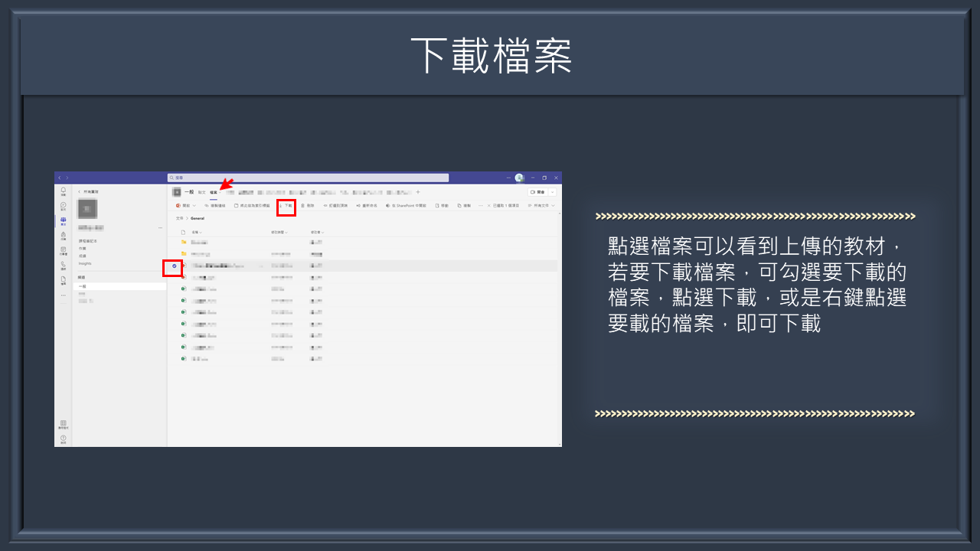Click 複製連結 in toolbar
The height and width of the screenshot is (551, 980).
tap(215, 205)
